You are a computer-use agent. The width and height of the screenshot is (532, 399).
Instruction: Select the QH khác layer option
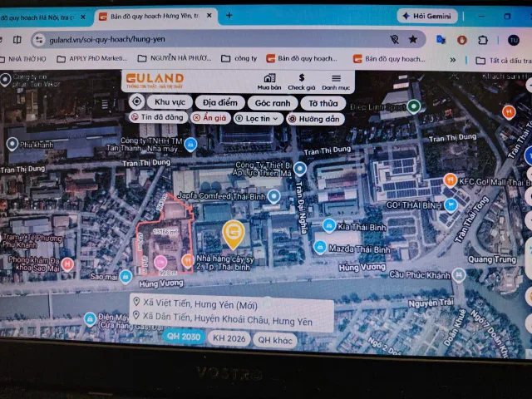pos(275,340)
